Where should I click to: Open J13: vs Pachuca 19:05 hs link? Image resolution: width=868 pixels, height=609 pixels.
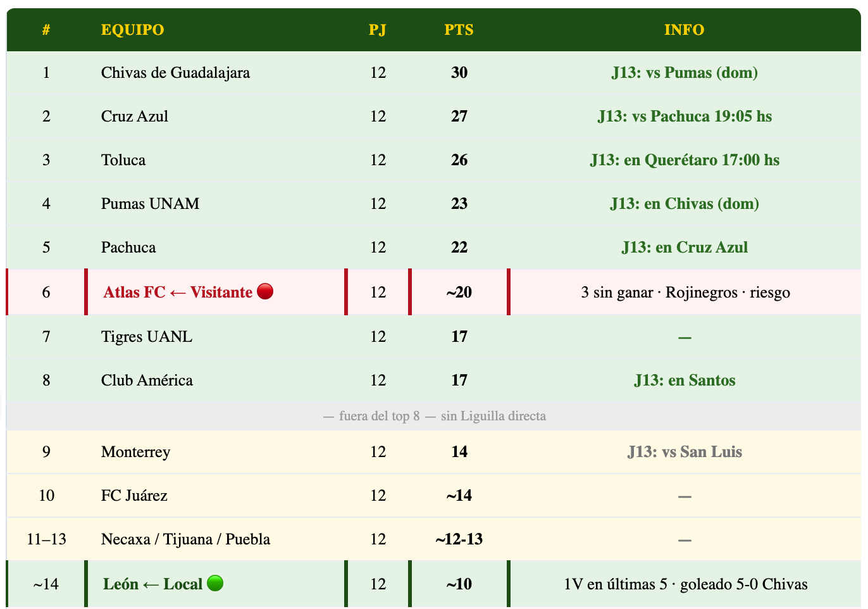pyautogui.click(x=684, y=116)
